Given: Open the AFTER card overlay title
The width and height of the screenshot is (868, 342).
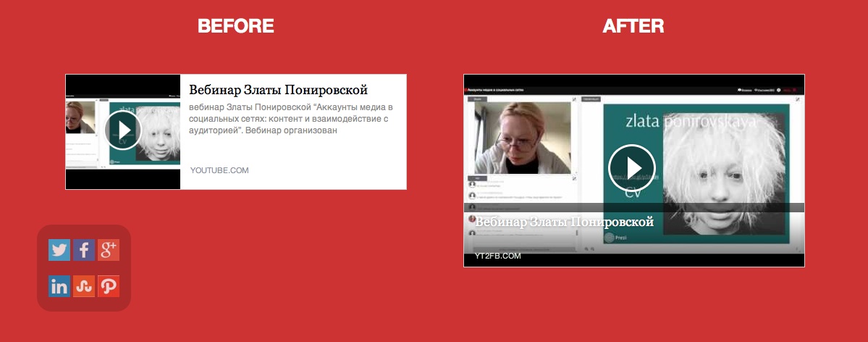Looking at the screenshot, I should 564,222.
